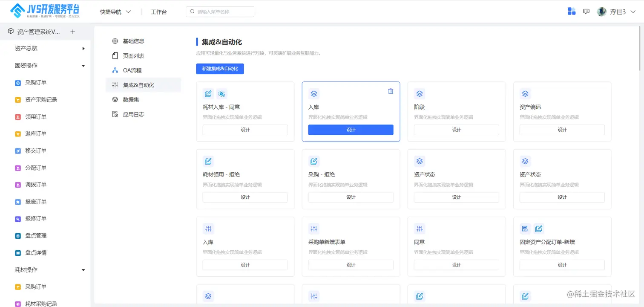Open the app grid icon in top bar
644x307 pixels.
572,12
